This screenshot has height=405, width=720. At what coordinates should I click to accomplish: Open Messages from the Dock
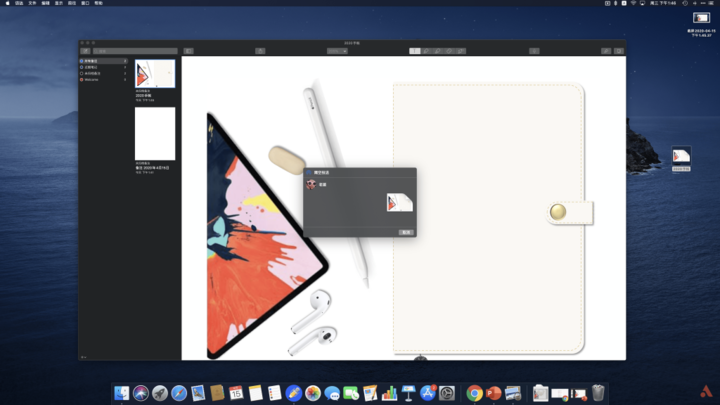[x=332, y=393]
